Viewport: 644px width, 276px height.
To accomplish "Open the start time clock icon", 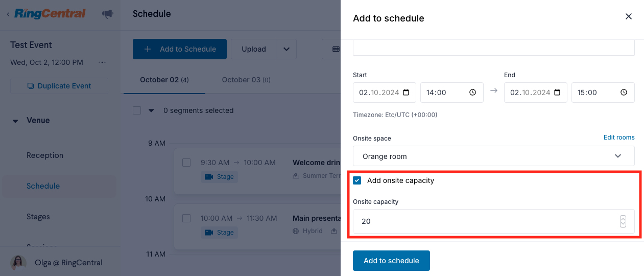I will click(x=472, y=93).
